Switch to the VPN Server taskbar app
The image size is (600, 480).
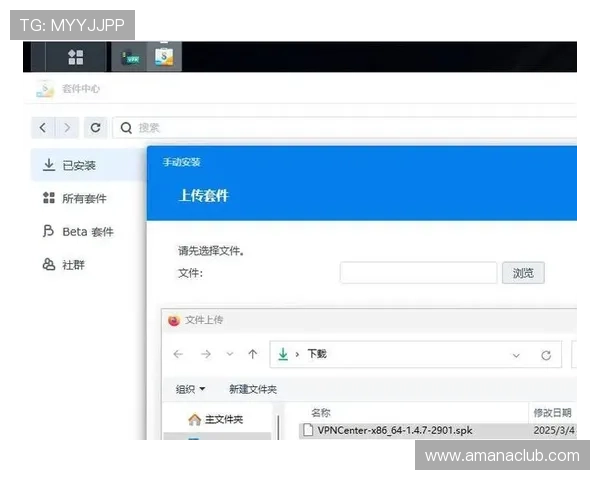[x=130, y=57]
